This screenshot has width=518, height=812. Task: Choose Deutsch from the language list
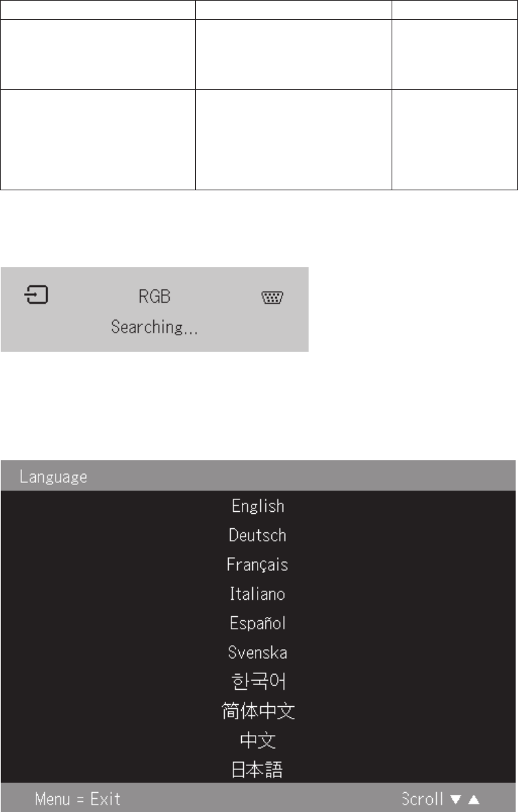(x=258, y=535)
